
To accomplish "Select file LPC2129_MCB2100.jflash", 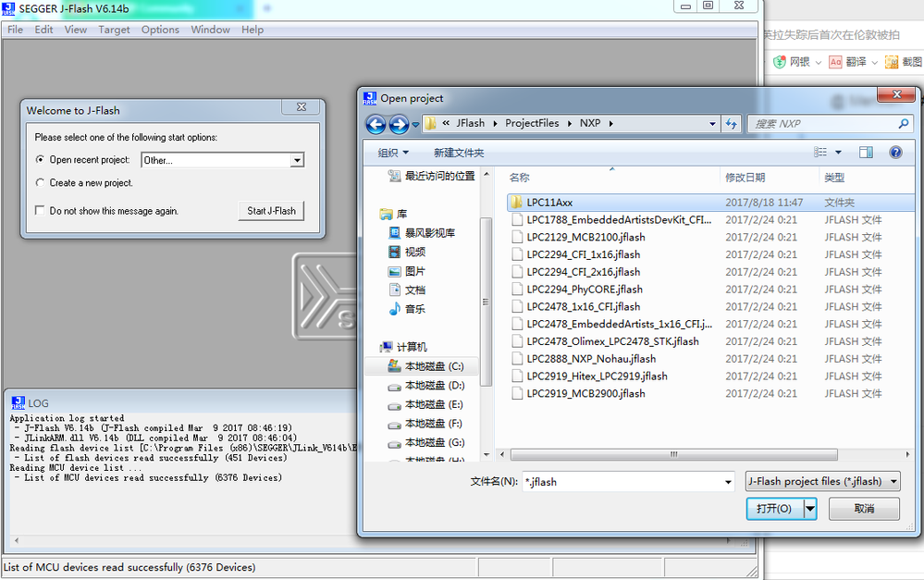I will (x=585, y=237).
